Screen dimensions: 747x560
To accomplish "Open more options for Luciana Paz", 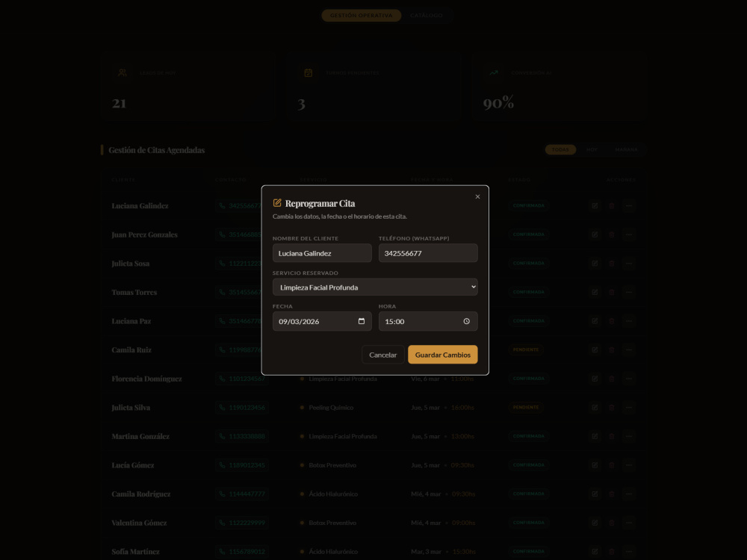I will point(629,321).
